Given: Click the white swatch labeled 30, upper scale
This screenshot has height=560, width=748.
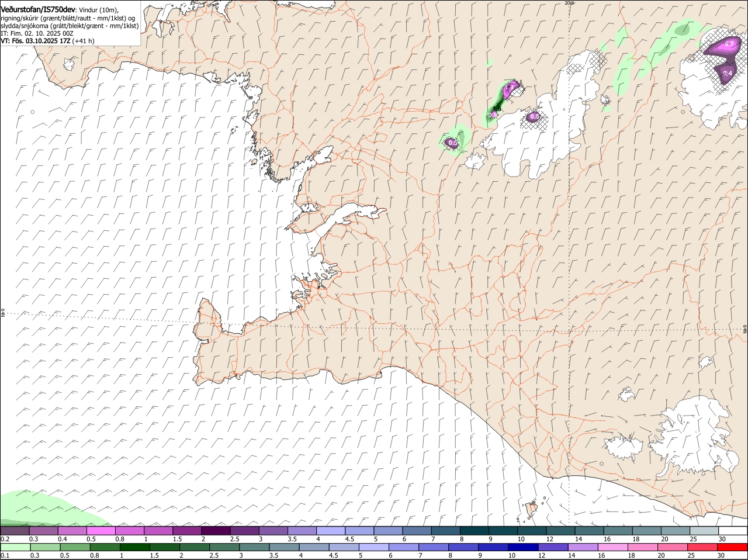Looking at the screenshot, I should [x=733, y=531].
